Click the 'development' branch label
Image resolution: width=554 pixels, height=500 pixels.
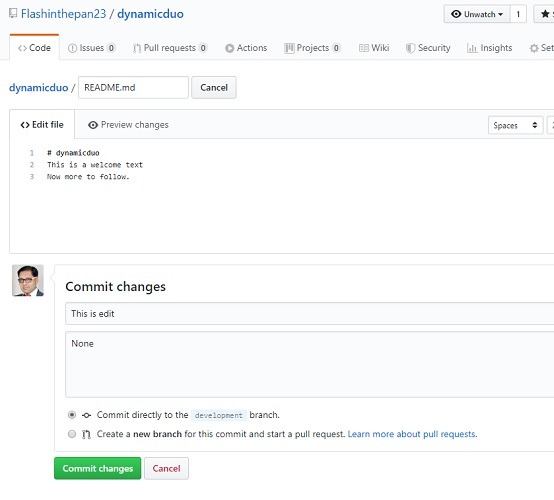click(x=219, y=415)
